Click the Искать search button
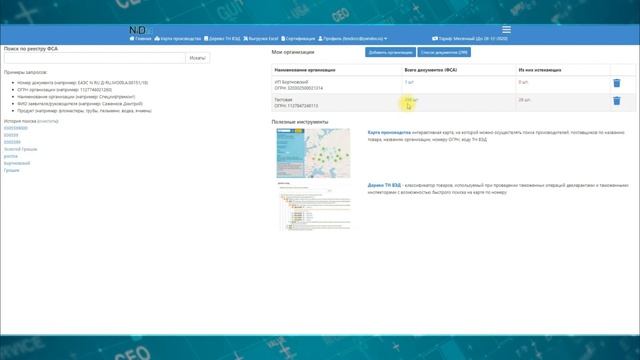Screen dimensions: 640x360 click(198, 58)
